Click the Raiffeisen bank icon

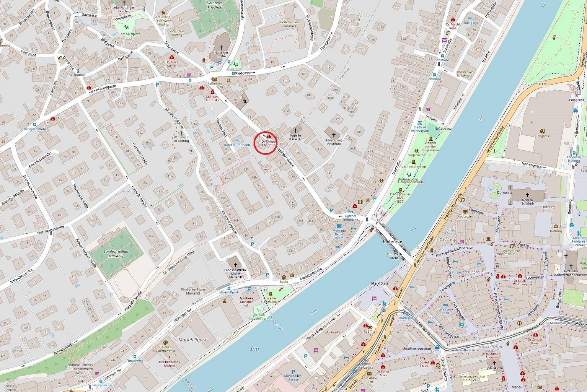[215, 79]
